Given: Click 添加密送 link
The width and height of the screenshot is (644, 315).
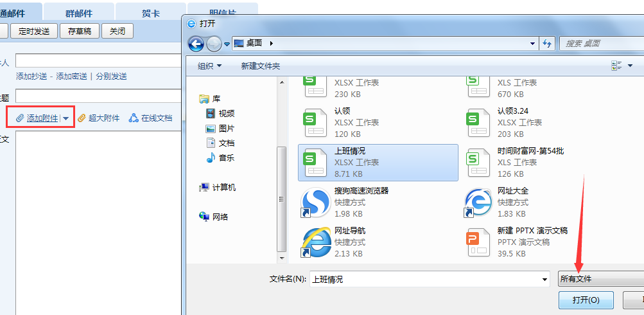Looking at the screenshot, I should point(71,76).
